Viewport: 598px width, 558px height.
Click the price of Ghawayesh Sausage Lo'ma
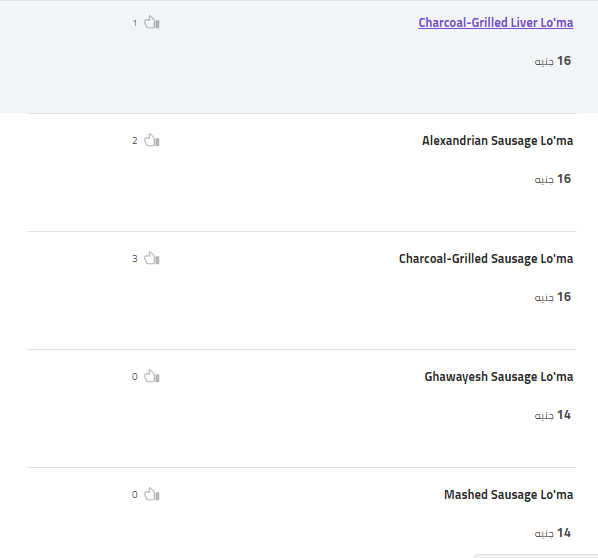point(553,415)
